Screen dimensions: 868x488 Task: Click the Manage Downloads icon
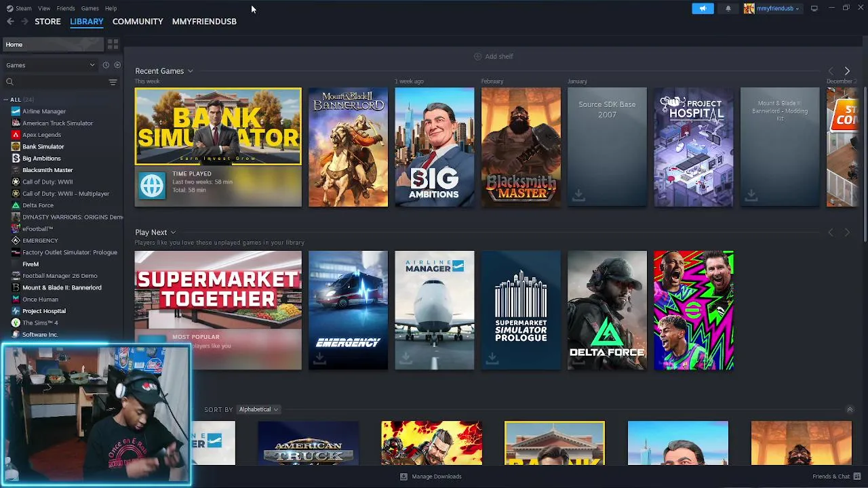403,476
